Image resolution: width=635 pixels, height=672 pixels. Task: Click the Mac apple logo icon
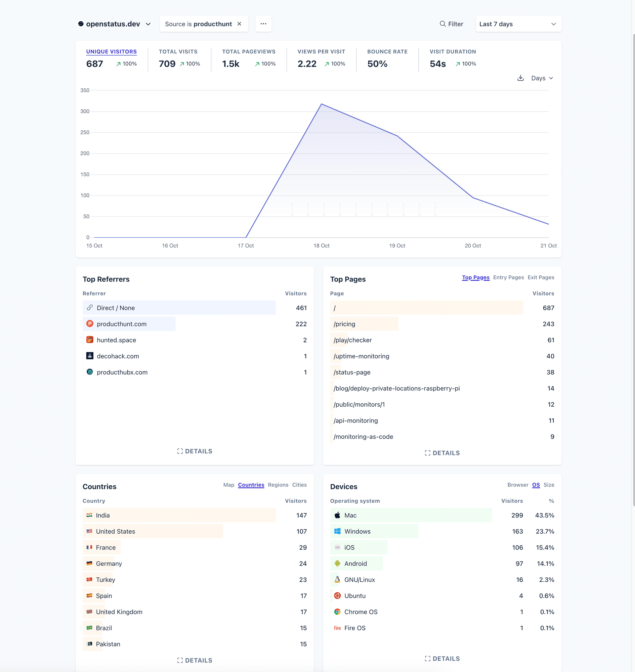(x=337, y=515)
